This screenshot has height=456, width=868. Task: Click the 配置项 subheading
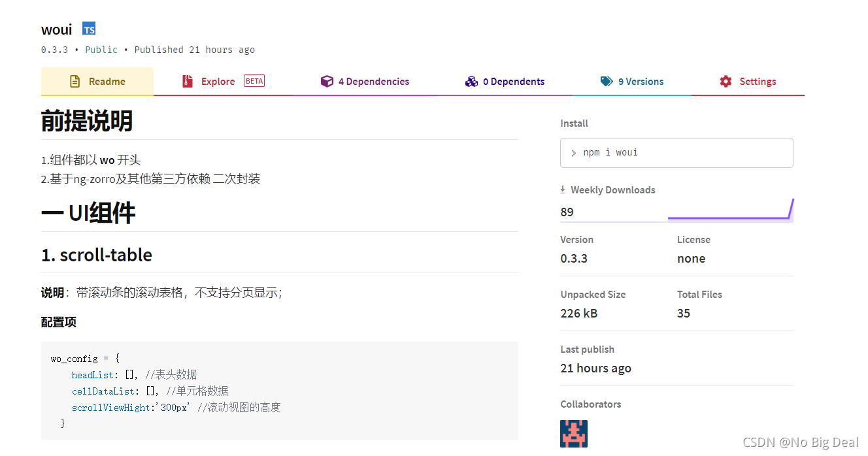tap(59, 322)
